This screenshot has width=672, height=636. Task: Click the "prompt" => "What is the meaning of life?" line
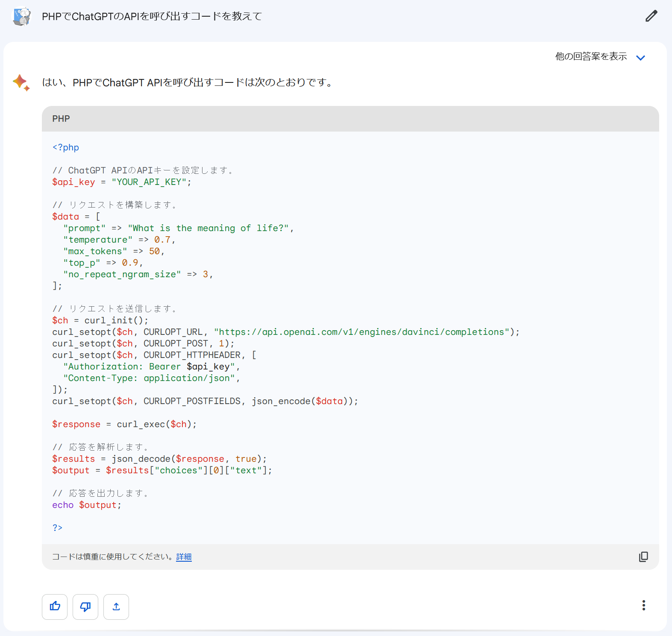tap(179, 228)
